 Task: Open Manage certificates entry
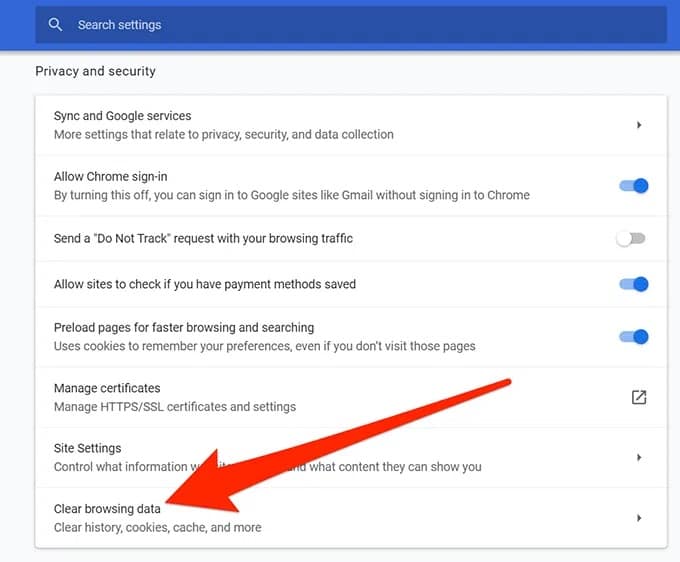tap(351, 397)
